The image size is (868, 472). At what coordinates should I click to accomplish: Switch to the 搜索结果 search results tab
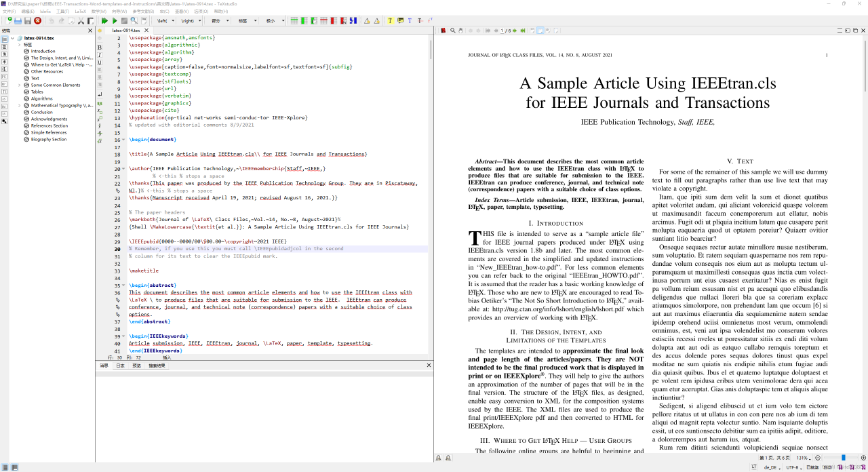(157, 366)
